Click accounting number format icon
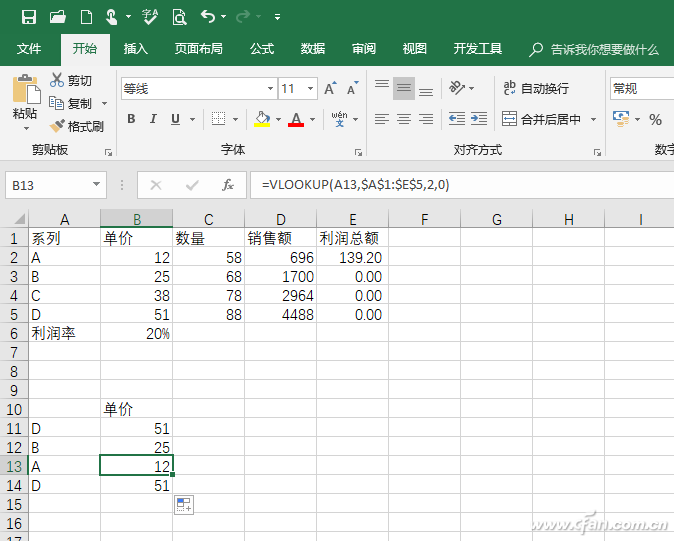Image resolution: width=674 pixels, height=541 pixels. [621, 119]
